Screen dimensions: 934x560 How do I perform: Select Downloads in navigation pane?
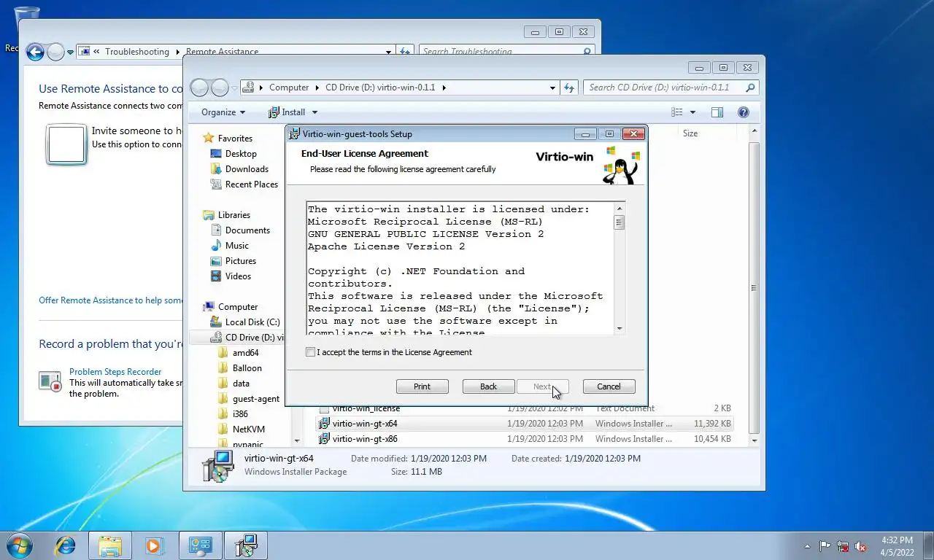click(x=247, y=169)
